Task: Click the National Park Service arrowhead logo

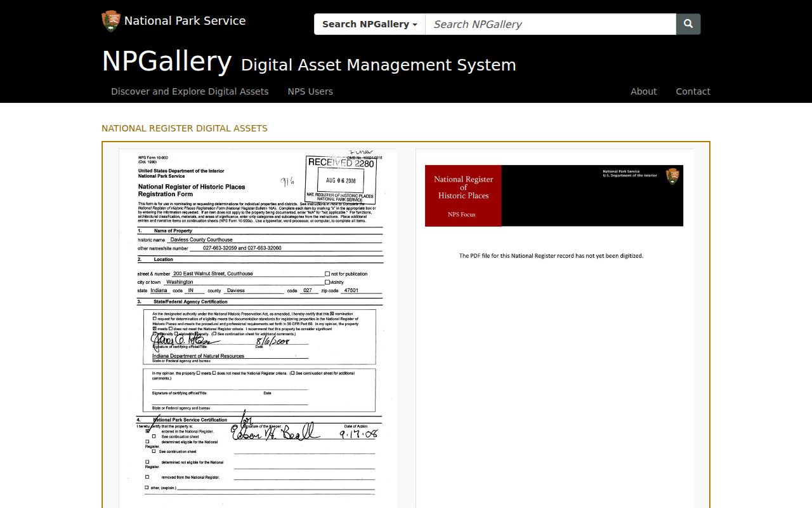Action: pyautogui.click(x=111, y=21)
